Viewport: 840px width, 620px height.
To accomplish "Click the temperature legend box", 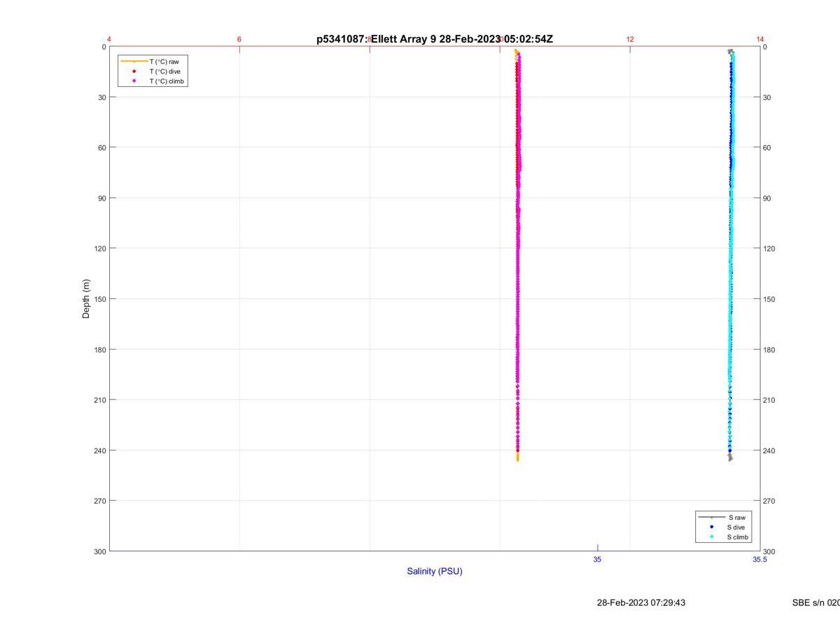I will [x=153, y=71].
